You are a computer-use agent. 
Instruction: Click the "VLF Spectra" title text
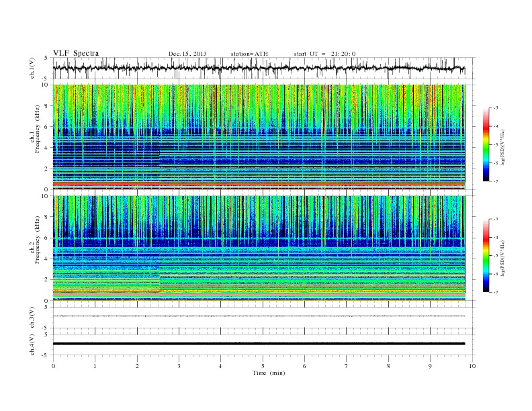76,53
